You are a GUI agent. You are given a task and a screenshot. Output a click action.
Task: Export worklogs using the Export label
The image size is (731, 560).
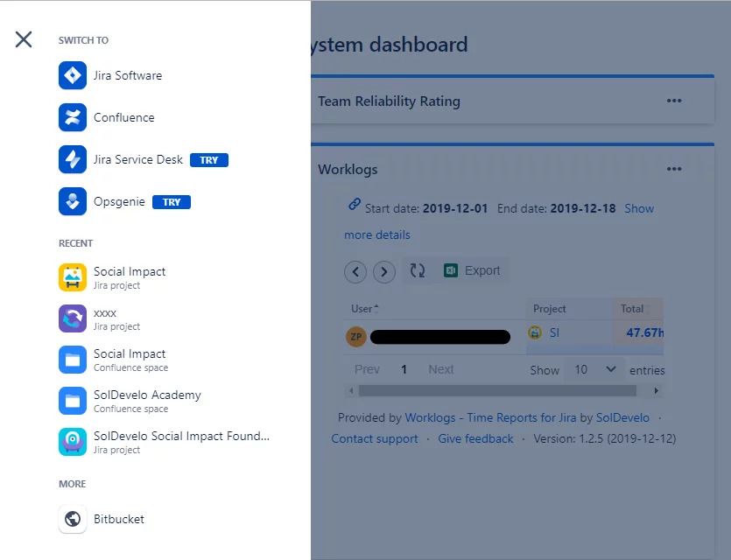coord(482,270)
